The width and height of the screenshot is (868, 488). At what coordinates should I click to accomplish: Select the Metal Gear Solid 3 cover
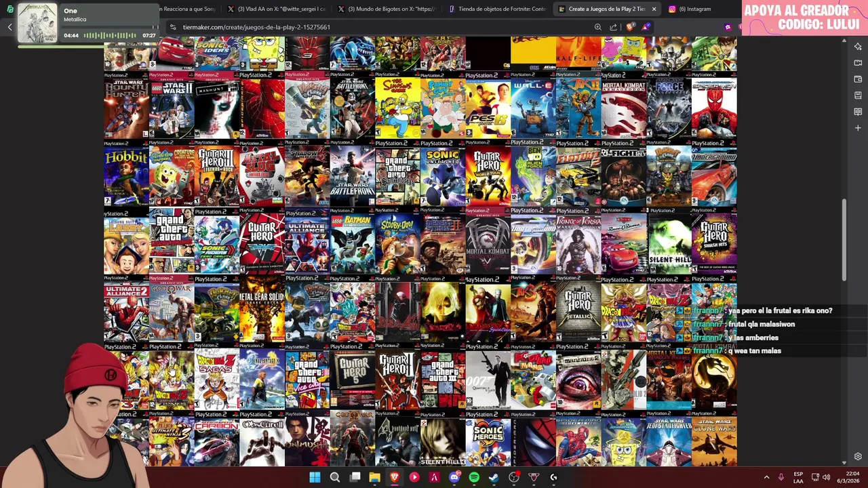262,309
